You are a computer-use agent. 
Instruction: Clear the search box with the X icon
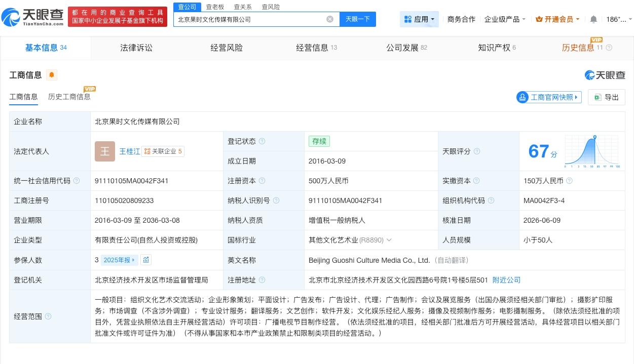pyautogui.click(x=330, y=19)
